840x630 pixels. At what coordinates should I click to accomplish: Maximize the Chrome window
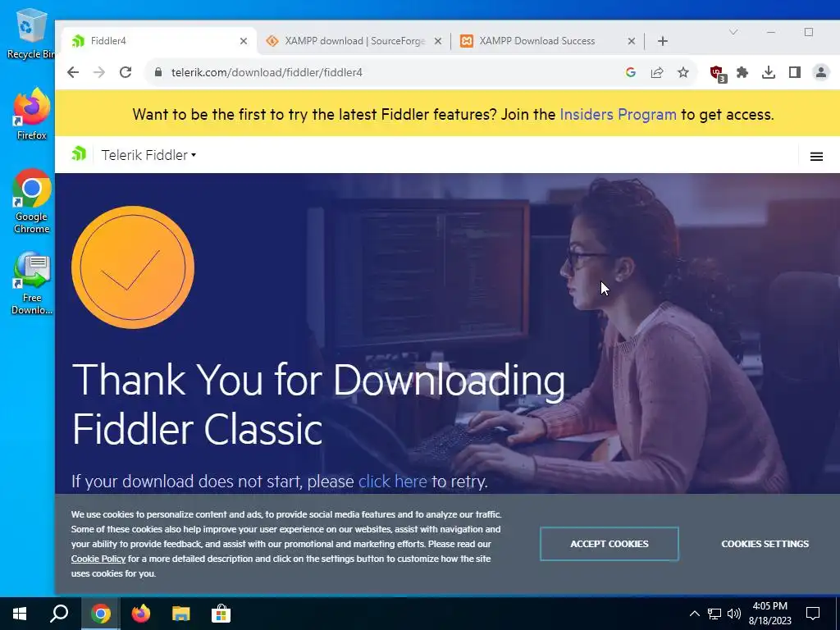808,32
